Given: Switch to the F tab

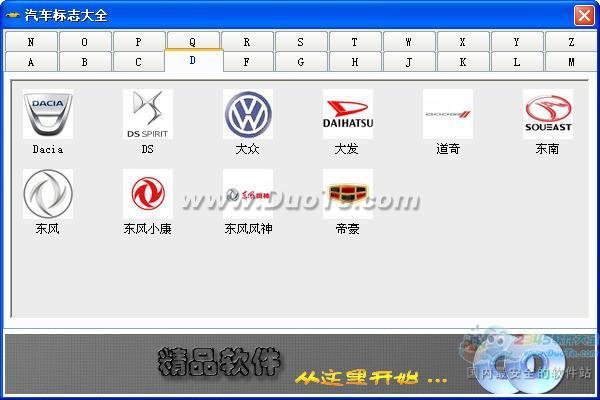Looking at the screenshot, I should pyautogui.click(x=247, y=62).
